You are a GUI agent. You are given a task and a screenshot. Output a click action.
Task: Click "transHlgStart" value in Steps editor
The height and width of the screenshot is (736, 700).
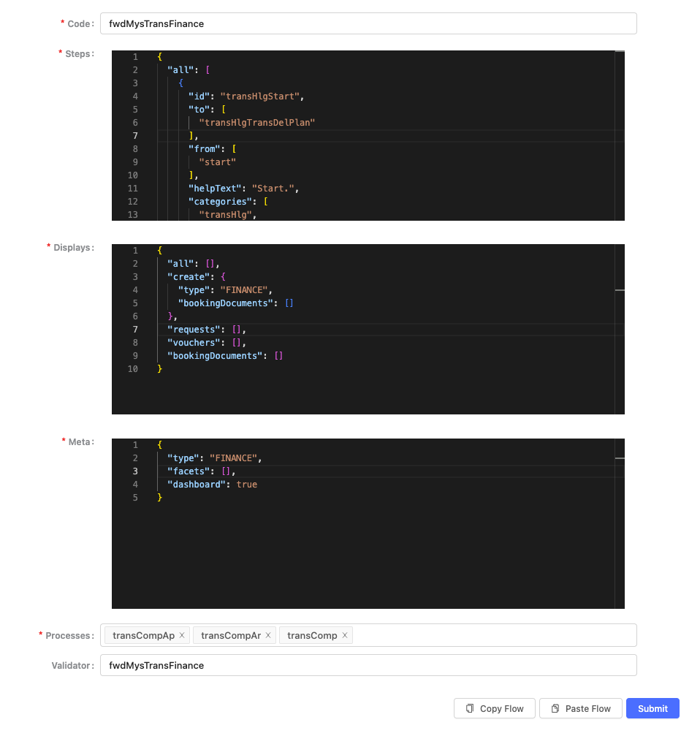pos(260,96)
